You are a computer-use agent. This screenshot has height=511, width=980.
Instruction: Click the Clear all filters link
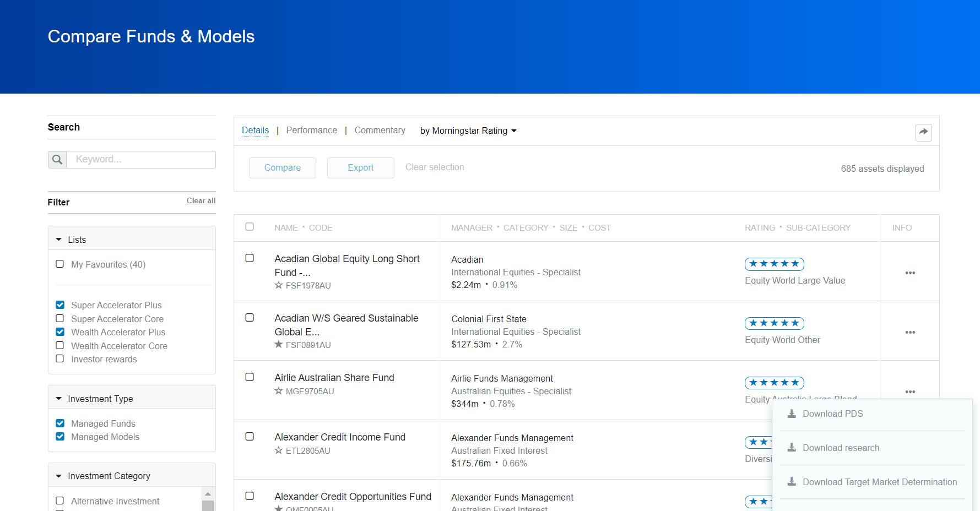pos(201,201)
